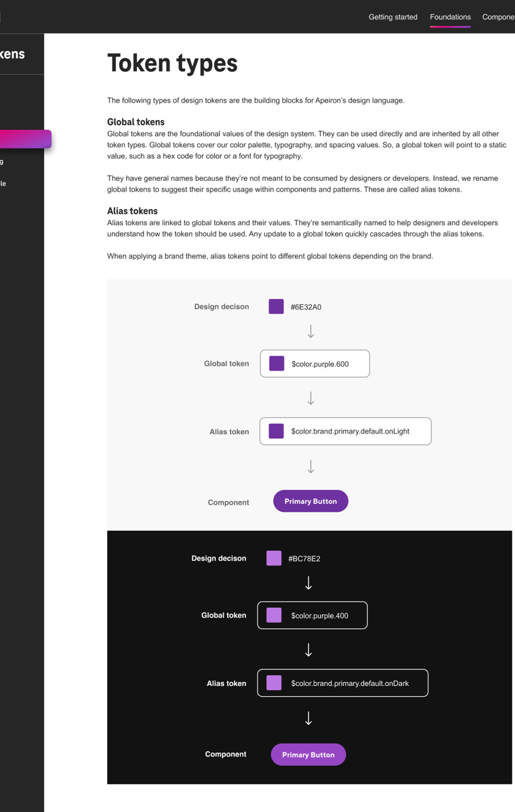
Task: Select the swatch inside the $color.purple.400 token
Action: pyautogui.click(x=274, y=615)
